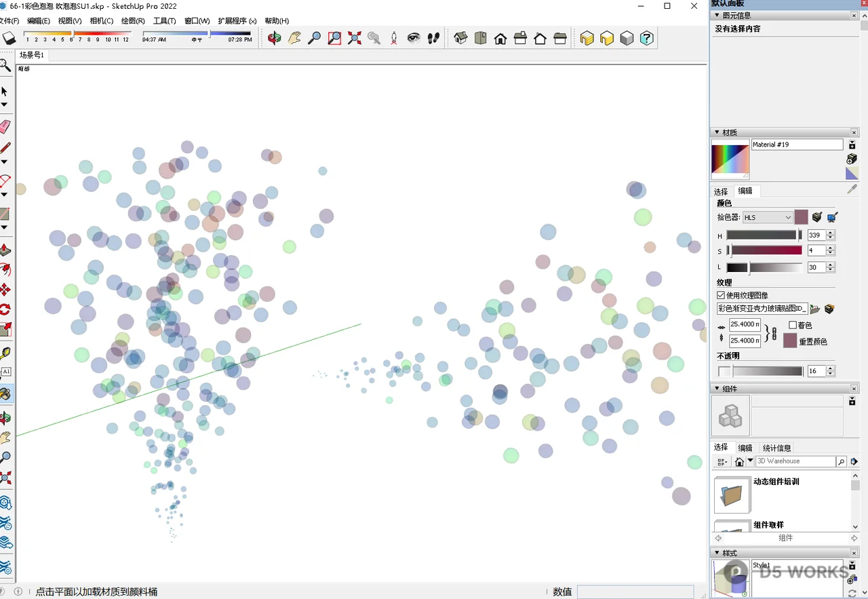
Task: Switch to the 统计信息 tab
Action: tap(777, 448)
